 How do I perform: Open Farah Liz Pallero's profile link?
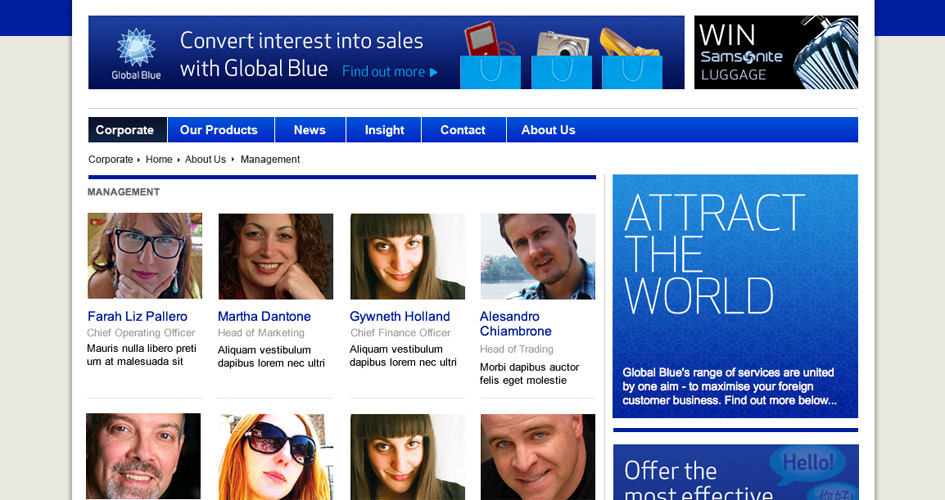[137, 316]
